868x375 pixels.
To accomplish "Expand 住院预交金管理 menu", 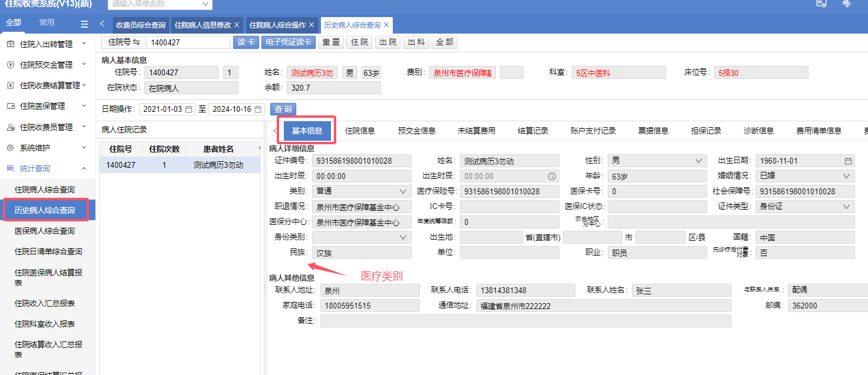I will (84, 64).
